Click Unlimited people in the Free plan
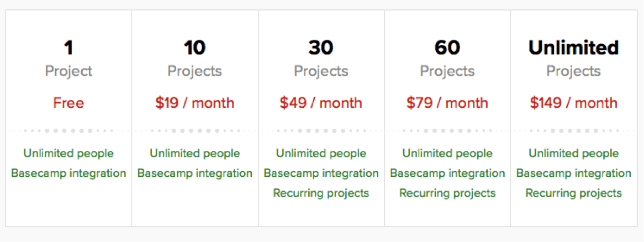 point(68,154)
